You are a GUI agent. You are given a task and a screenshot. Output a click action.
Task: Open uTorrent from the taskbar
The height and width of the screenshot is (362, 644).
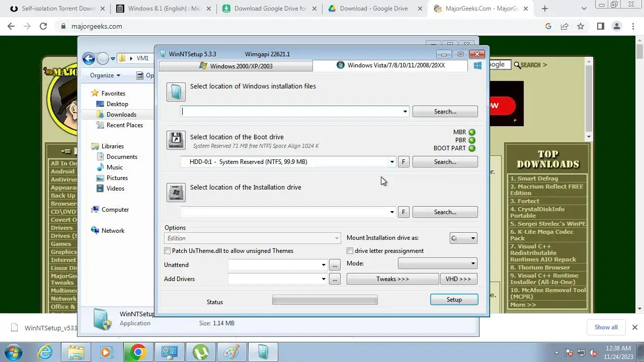click(x=200, y=352)
